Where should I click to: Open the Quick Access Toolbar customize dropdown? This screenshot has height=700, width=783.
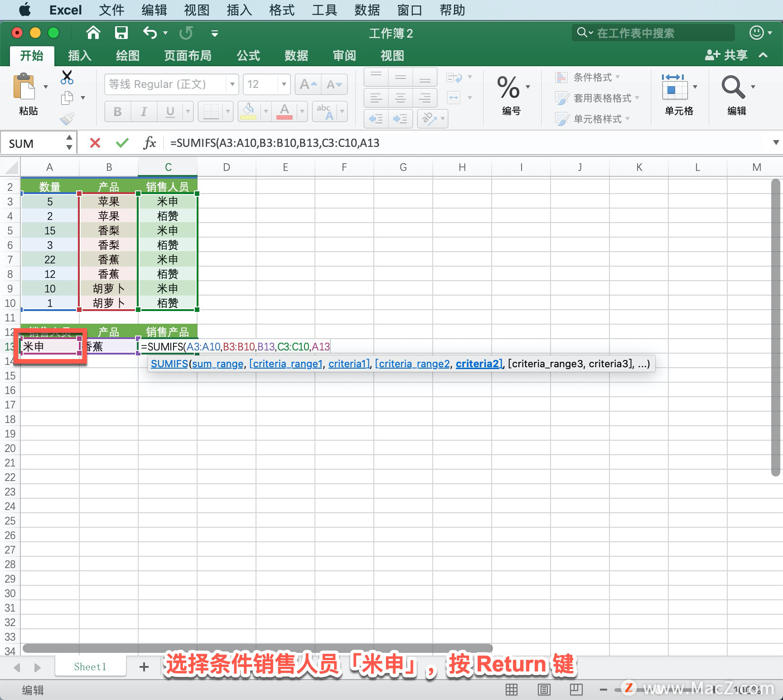click(215, 33)
